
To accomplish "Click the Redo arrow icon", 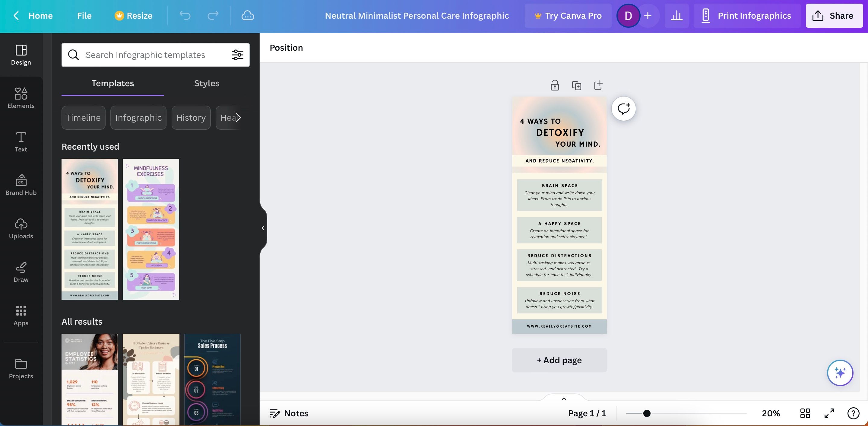I will click(x=212, y=15).
